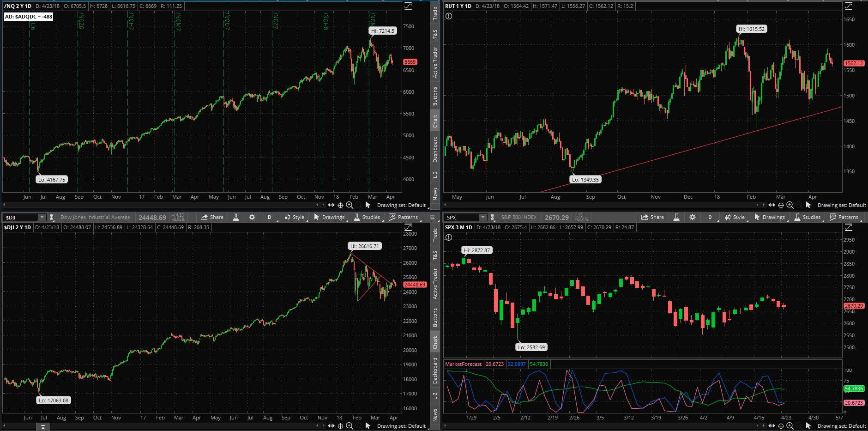Open the flask icon in SPX toolbar
This screenshot has width=868, height=431.
click(x=676, y=217)
